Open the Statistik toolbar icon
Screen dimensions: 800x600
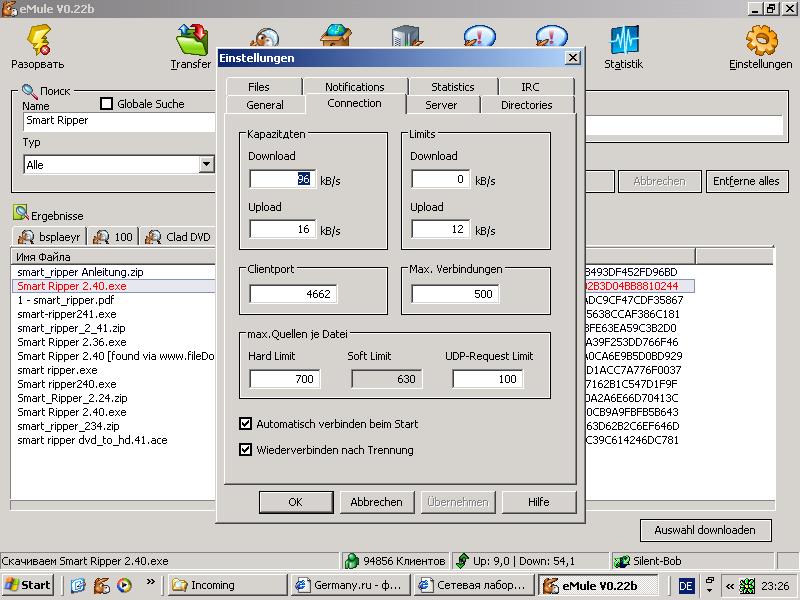coord(624,40)
